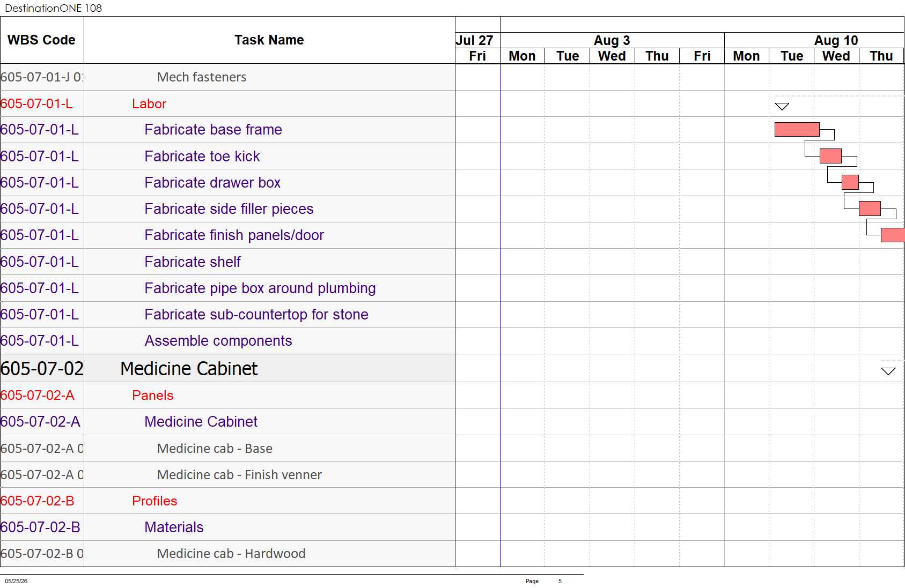Viewport: 905px width, 588px height.
Task: Collapse the Labor summary triangle marker
Action: pos(782,106)
